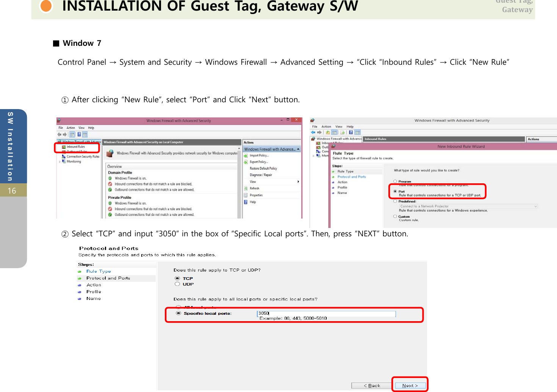Open Help menu in right firewall window
This screenshot has height=392, width=557.
pos(350,127)
